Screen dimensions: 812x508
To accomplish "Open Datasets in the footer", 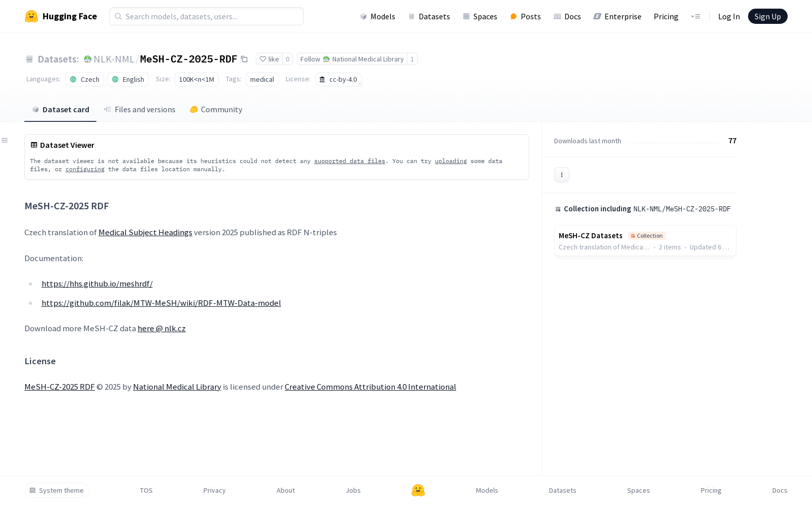I will 563,490.
